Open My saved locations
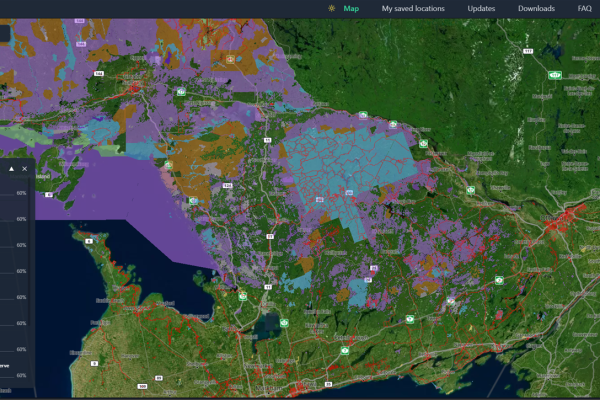The height and width of the screenshot is (400, 600). (x=413, y=9)
